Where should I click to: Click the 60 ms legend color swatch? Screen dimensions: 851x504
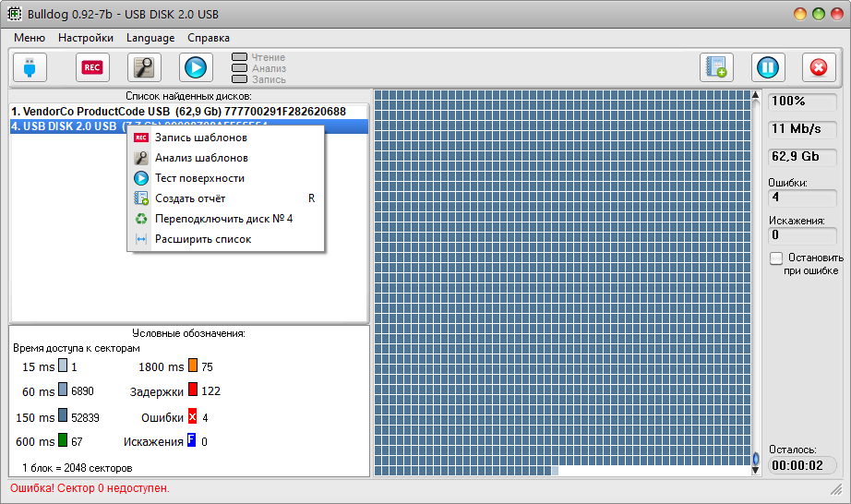(x=63, y=390)
